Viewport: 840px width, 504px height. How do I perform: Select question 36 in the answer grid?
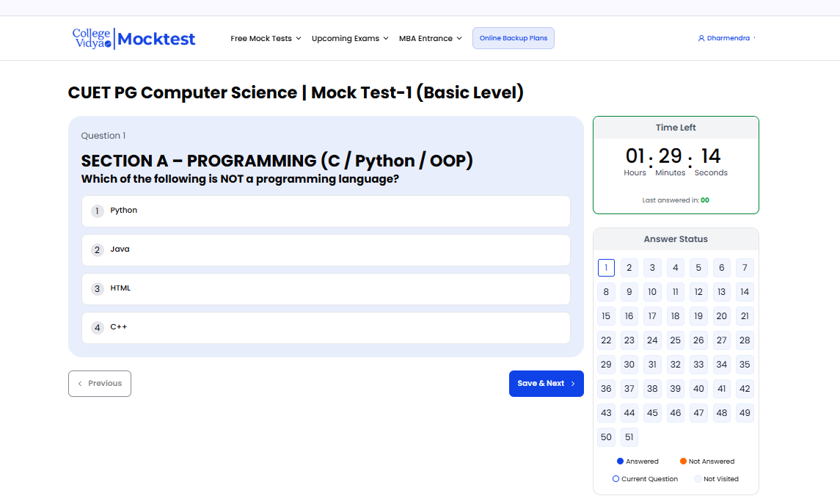pos(606,389)
